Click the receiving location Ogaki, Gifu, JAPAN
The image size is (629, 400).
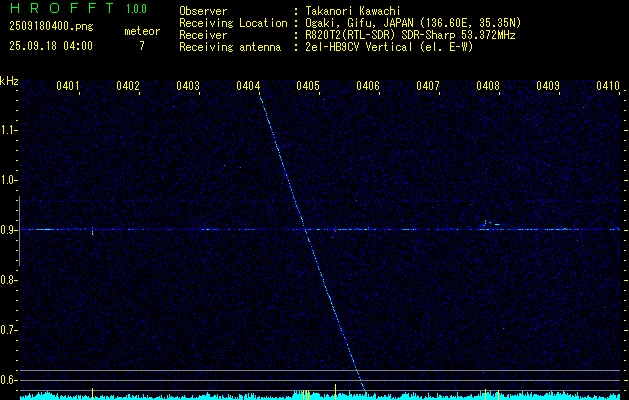(x=358, y=23)
